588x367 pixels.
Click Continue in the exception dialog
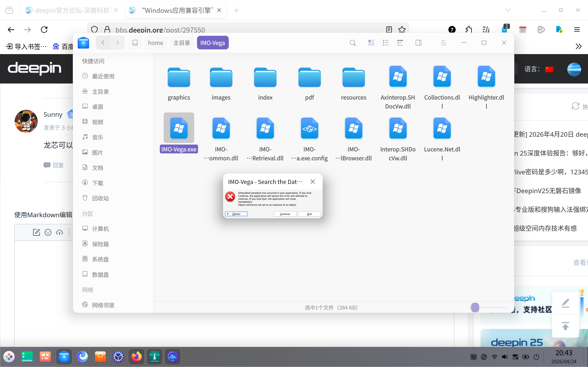click(x=285, y=214)
